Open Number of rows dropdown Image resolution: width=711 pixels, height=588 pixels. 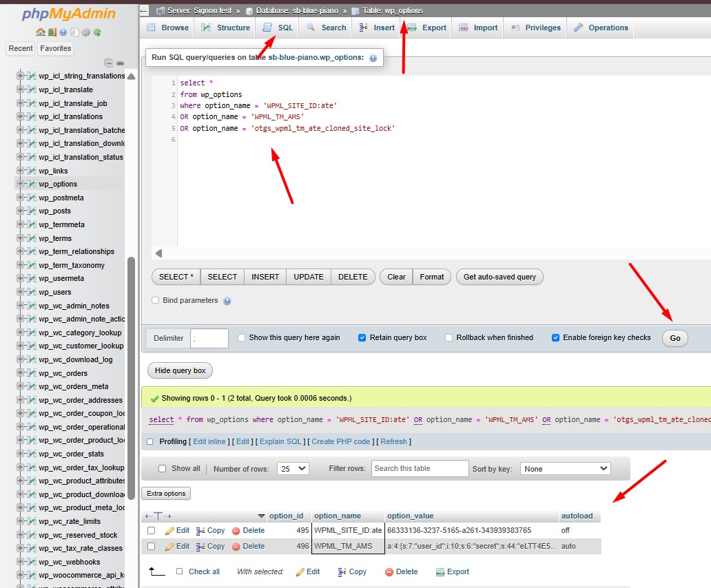[x=293, y=468]
